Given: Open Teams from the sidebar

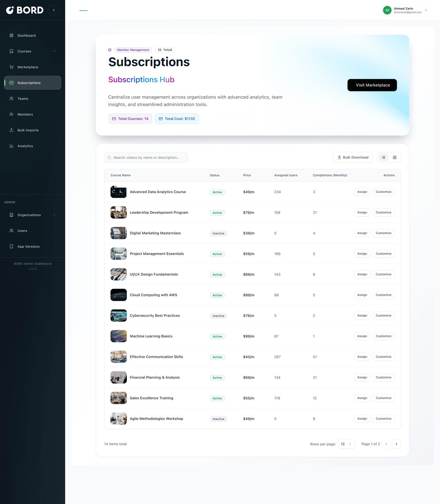Looking at the screenshot, I should click(x=33, y=99).
